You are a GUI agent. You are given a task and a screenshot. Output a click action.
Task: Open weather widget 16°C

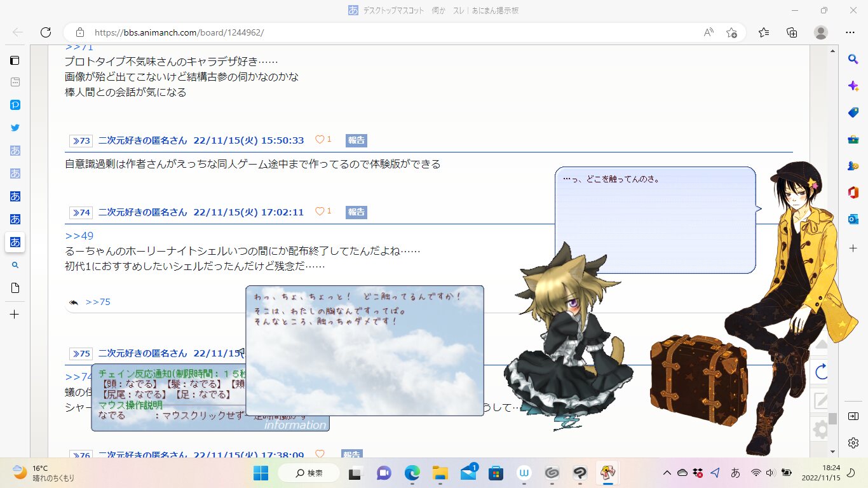(43, 473)
